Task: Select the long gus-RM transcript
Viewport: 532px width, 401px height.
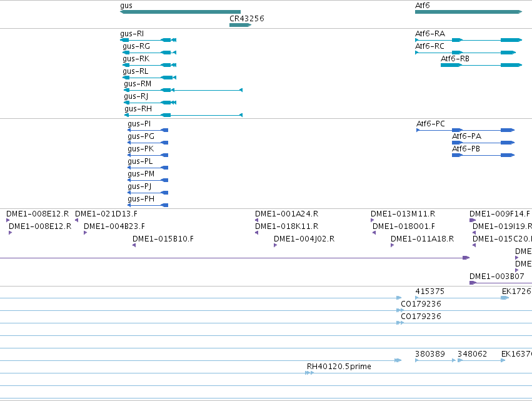Action: [183, 90]
